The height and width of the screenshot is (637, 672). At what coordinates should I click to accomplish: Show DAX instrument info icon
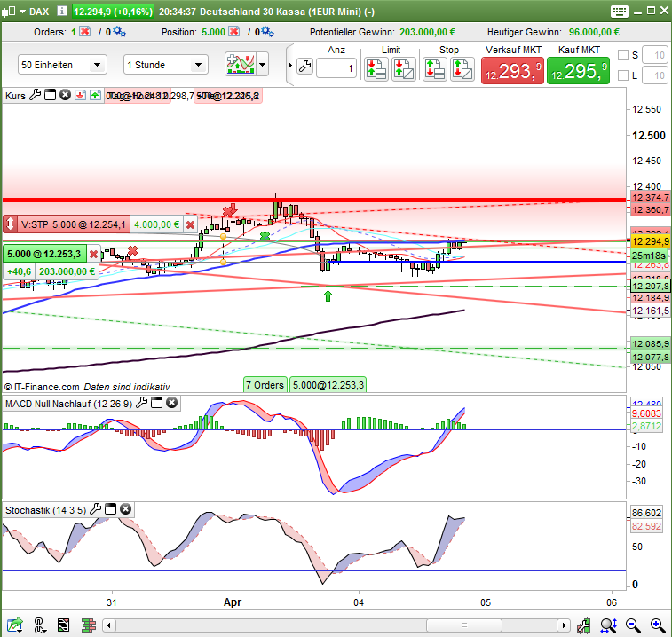62,11
